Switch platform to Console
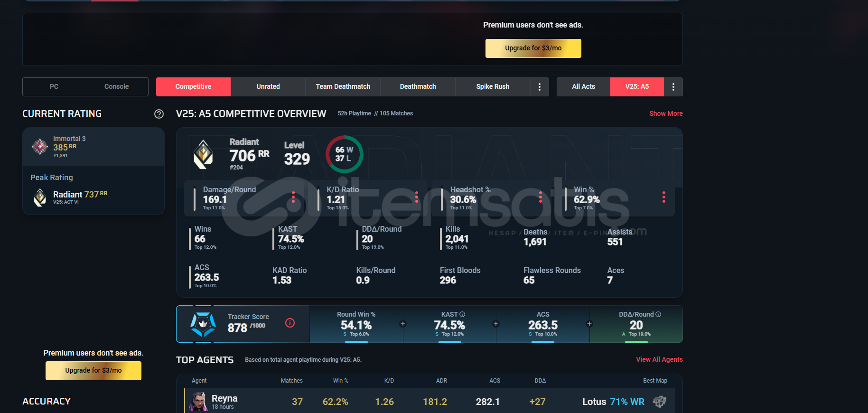The image size is (868, 413). coord(117,87)
